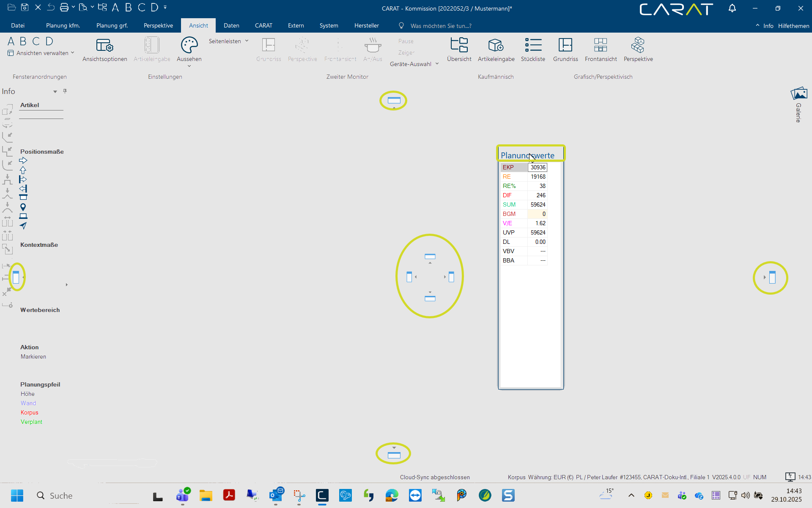Click the Aussehen palette icon
Viewport: 812px width, 508px height.
[x=189, y=45]
